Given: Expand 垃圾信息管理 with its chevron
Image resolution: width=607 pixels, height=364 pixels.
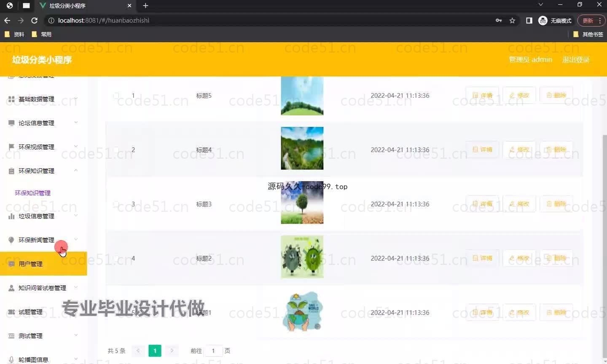Looking at the screenshot, I should 76,216.
